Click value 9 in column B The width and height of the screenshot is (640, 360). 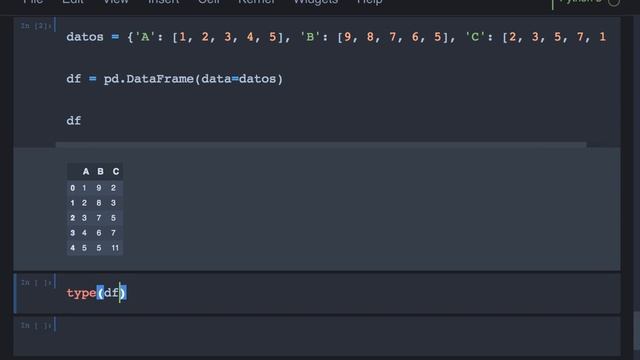pyautogui.click(x=99, y=188)
